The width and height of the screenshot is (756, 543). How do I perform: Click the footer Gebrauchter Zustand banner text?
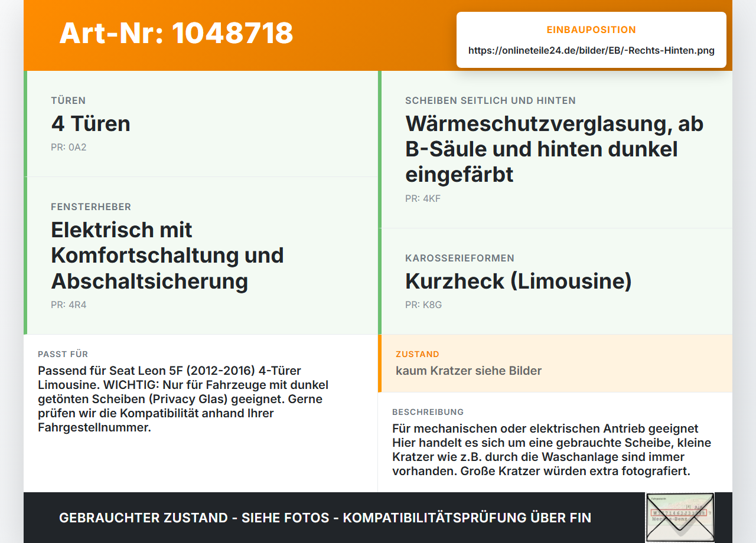(x=325, y=518)
